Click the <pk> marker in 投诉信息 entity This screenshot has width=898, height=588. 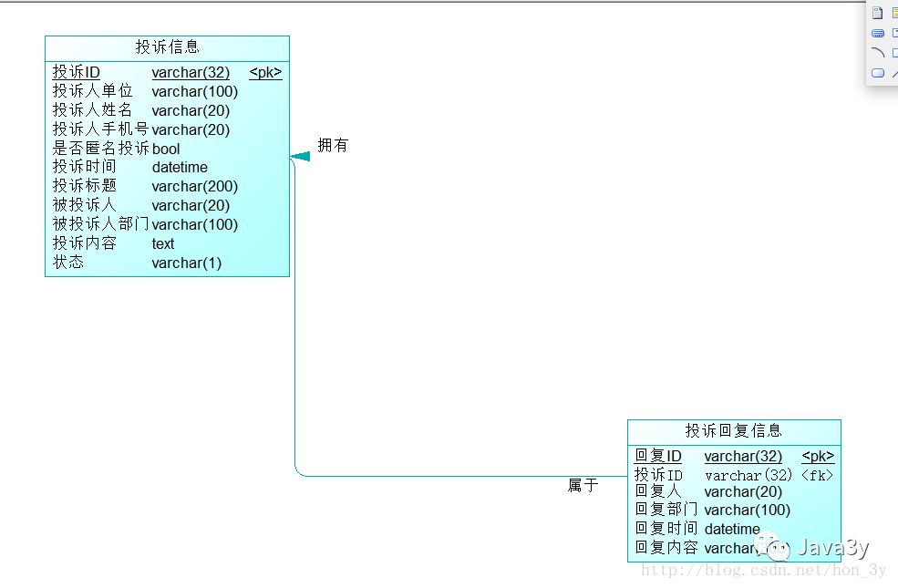tap(265, 72)
